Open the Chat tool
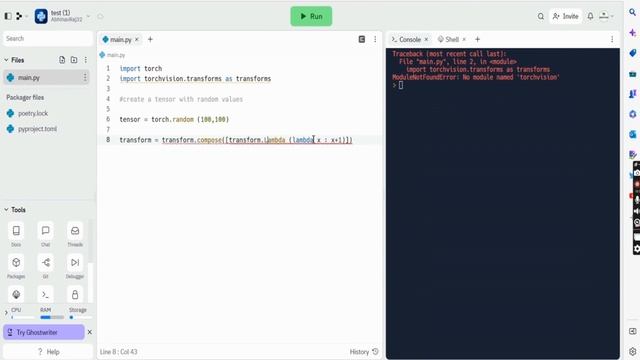The width and height of the screenshot is (640, 360). [45, 234]
